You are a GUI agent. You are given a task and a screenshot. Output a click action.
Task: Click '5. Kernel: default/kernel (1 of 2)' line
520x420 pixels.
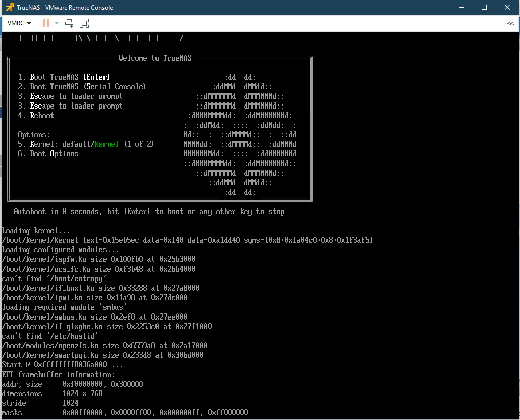(x=86, y=144)
